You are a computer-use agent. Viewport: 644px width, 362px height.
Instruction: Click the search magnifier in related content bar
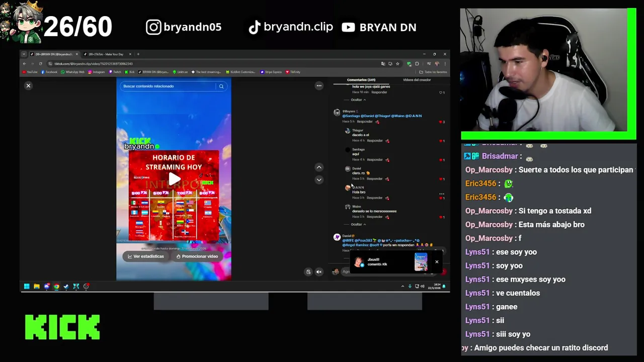tap(221, 86)
